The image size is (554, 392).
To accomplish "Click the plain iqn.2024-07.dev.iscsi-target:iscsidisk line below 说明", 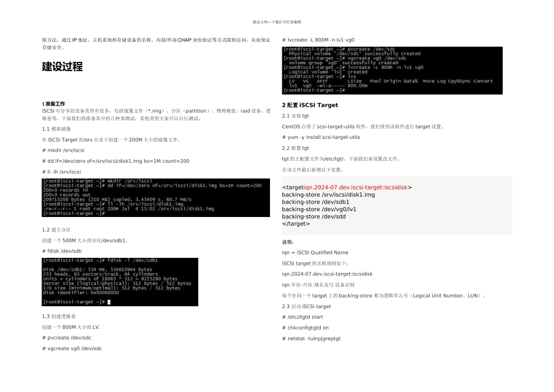I will [327, 274].
